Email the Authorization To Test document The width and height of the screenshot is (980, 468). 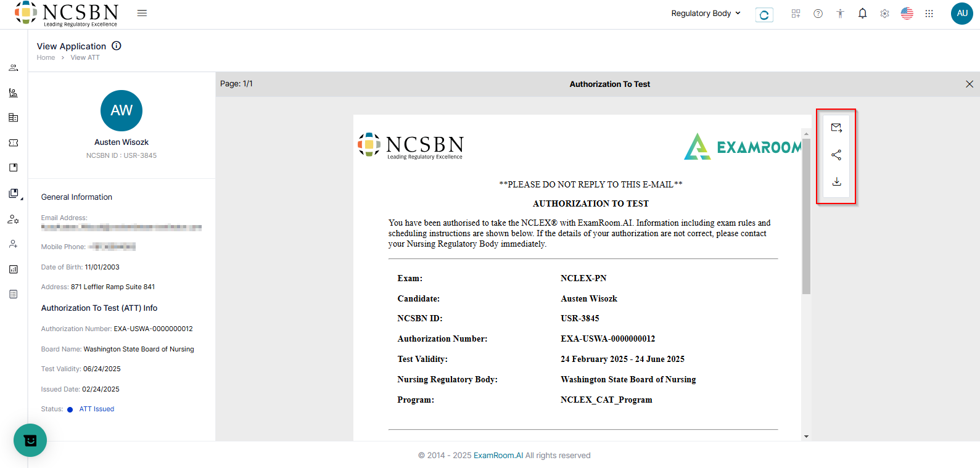click(x=836, y=128)
